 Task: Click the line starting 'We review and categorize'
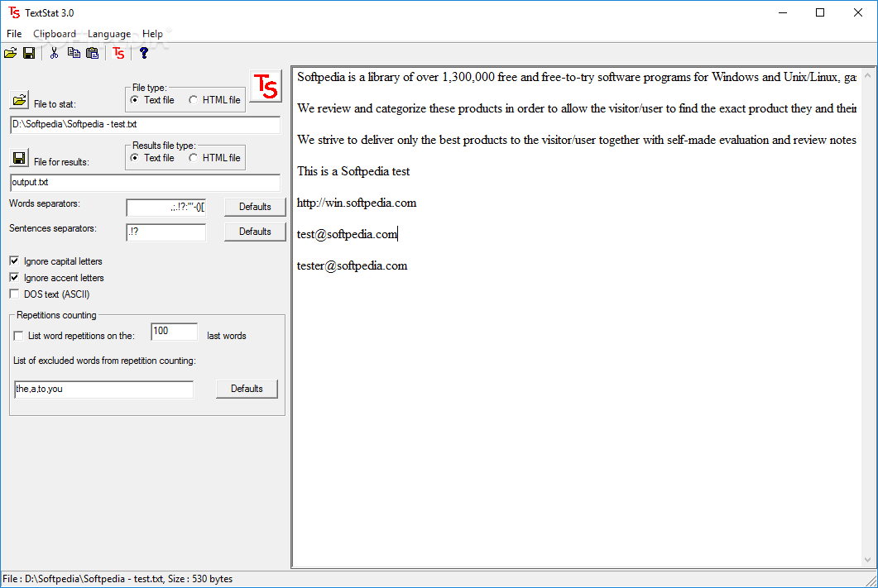(577, 108)
